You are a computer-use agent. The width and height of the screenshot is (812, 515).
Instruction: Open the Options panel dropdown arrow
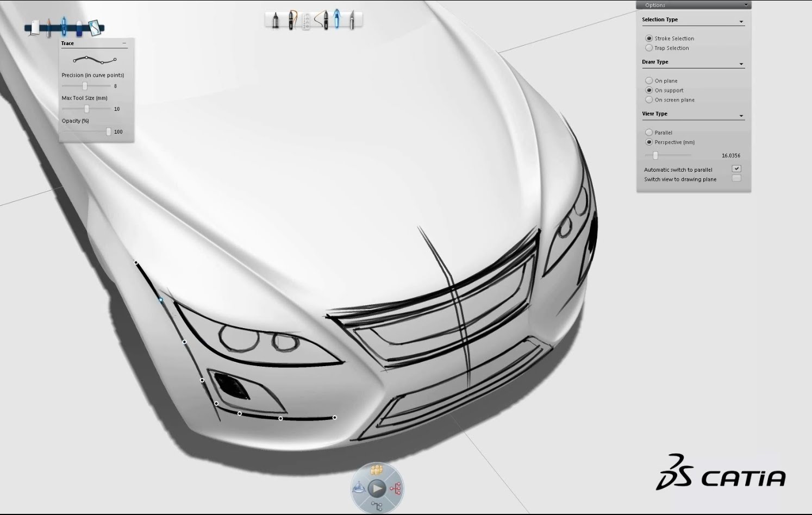(x=746, y=5)
